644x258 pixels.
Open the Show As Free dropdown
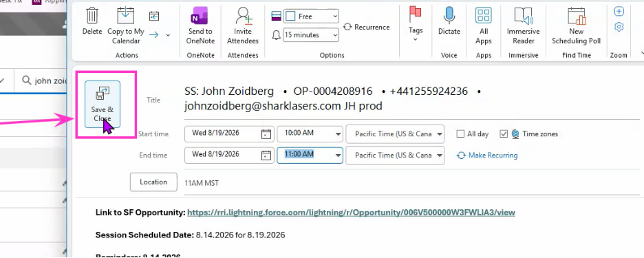click(312, 17)
